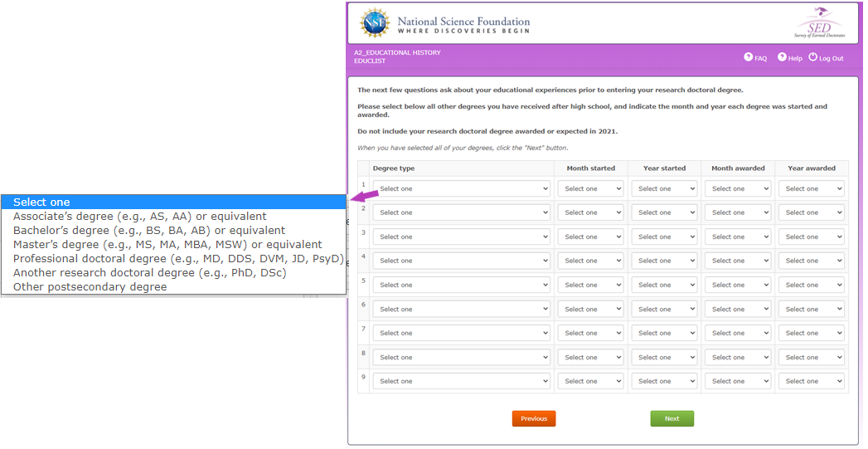Select Professional doctoral degree option
The image size is (868, 449).
pyautogui.click(x=177, y=259)
